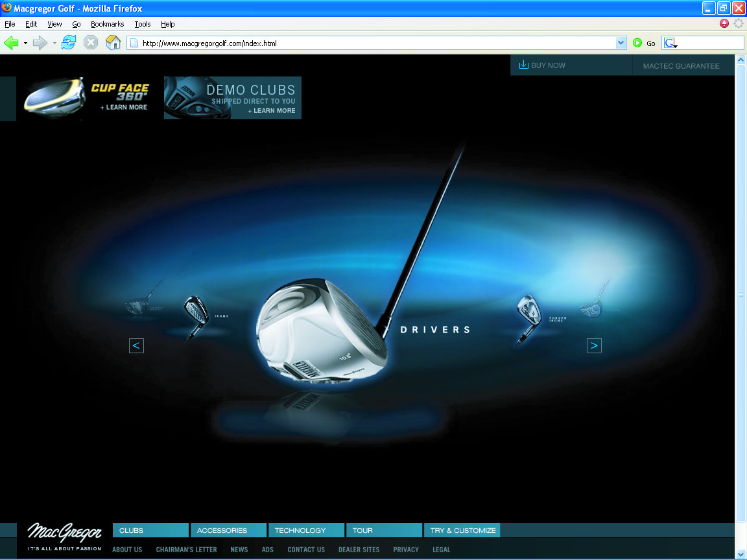
Task: Open the CONTACT US link
Action: tap(306, 550)
